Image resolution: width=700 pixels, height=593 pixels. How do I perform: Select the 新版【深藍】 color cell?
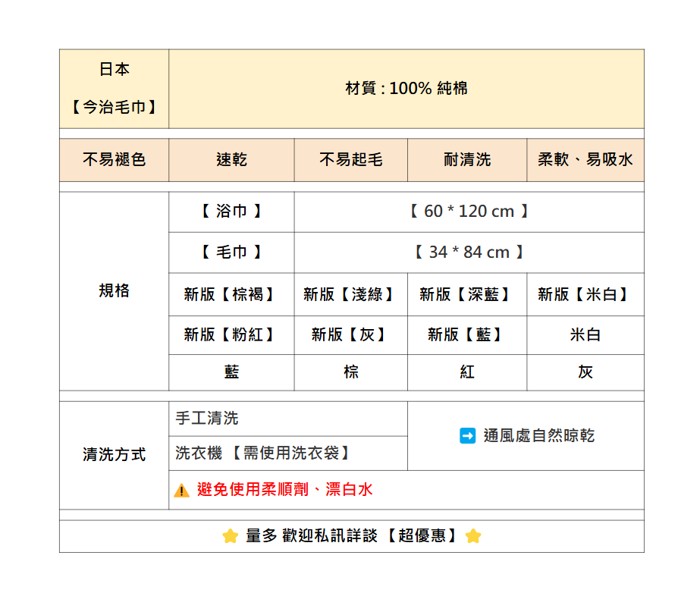pyautogui.click(x=467, y=294)
